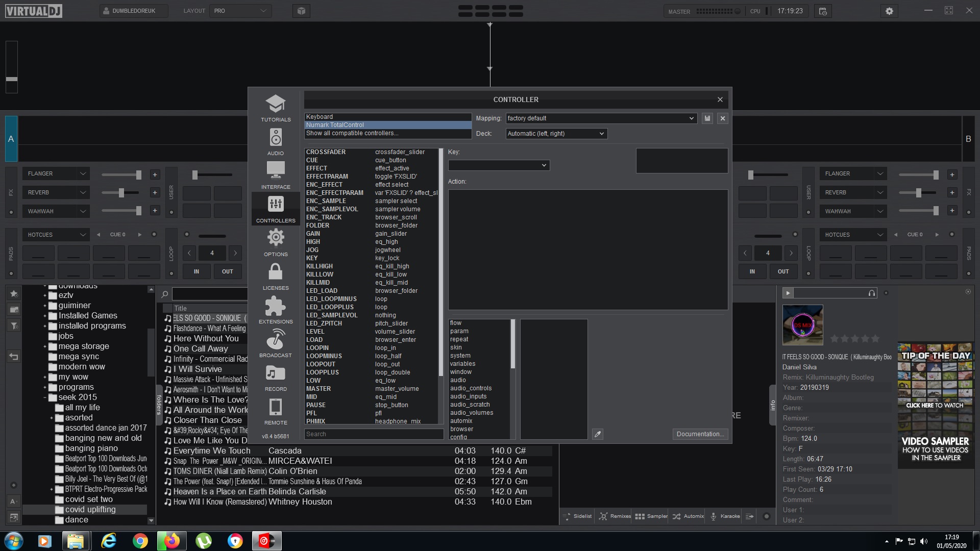Viewport: 980px width, 551px height.
Task: Toggle the dot right of right CUE 0
Action: 951,235
